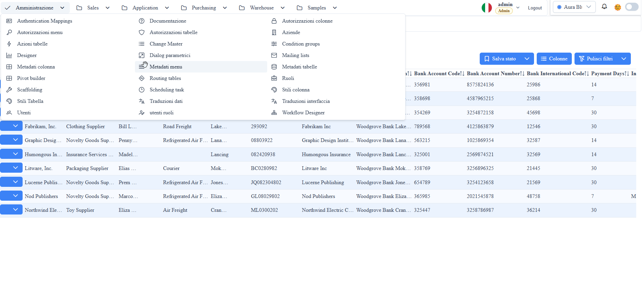Click the Dialog parametrici external-link icon
This screenshot has width=644, height=286.
coord(142,55)
